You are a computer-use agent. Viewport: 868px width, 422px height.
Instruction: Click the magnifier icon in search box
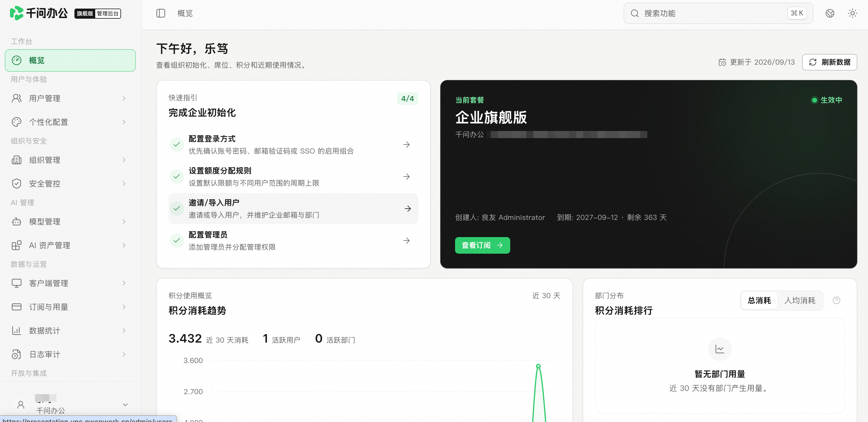coord(635,13)
